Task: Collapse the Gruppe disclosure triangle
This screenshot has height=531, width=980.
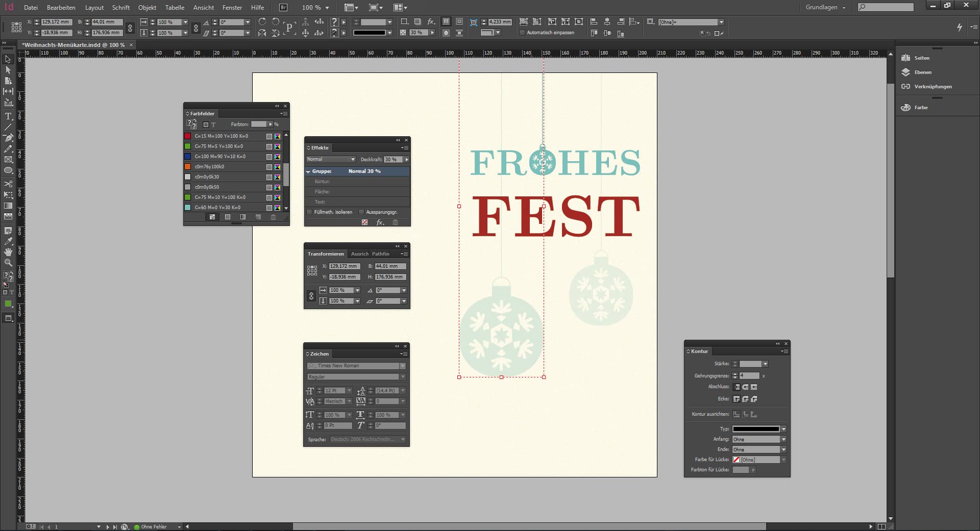Action: [308, 171]
